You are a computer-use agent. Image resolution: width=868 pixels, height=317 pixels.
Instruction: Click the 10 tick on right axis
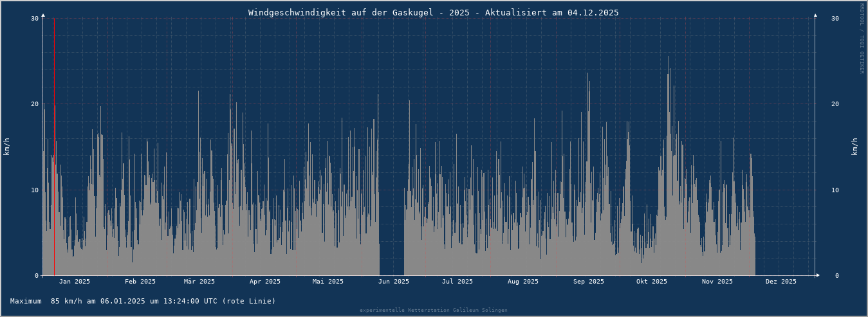point(835,190)
